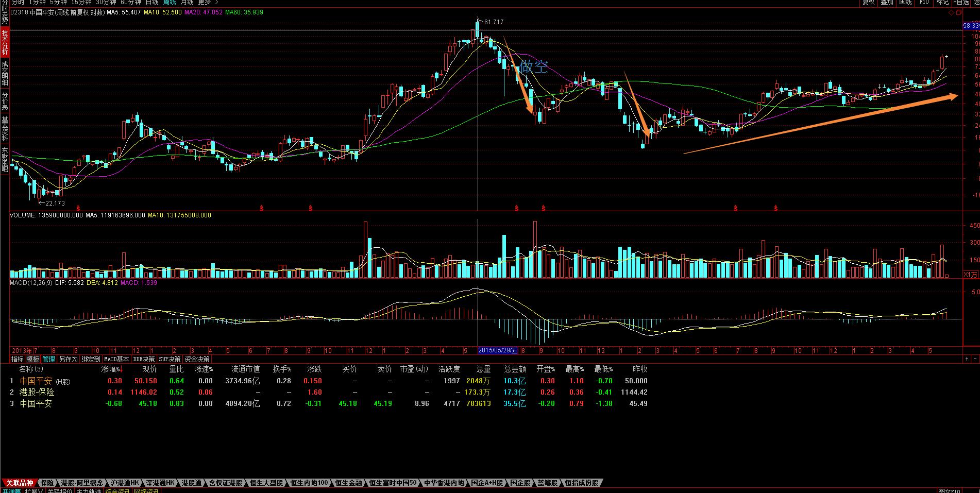Switch to the 30分钟 timeframe
This screenshot has height=493, width=980.
pyautogui.click(x=106, y=3)
